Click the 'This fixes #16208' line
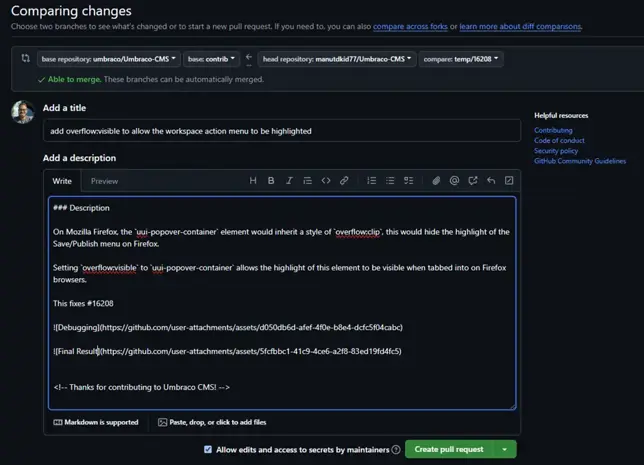Image resolution: width=644 pixels, height=465 pixels. (x=83, y=304)
